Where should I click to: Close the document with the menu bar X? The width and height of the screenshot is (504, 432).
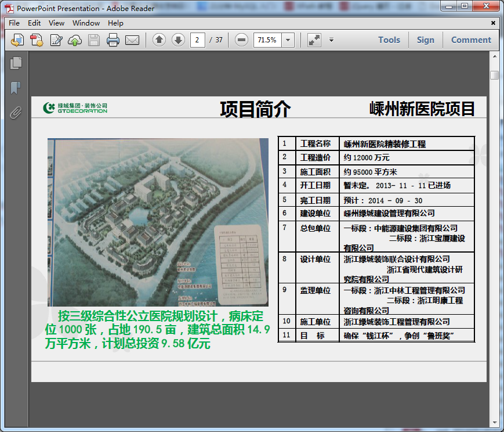pyautogui.click(x=493, y=23)
